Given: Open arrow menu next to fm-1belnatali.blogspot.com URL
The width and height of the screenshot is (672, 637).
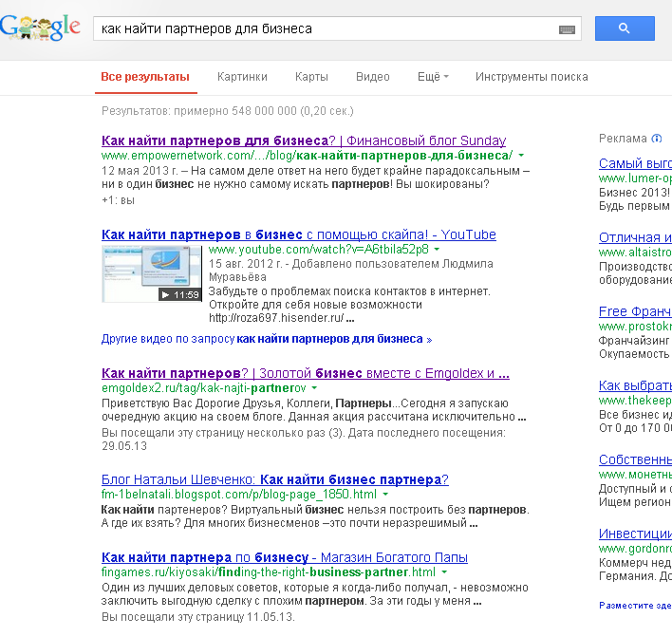Looking at the screenshot, I should pos(384,496).
